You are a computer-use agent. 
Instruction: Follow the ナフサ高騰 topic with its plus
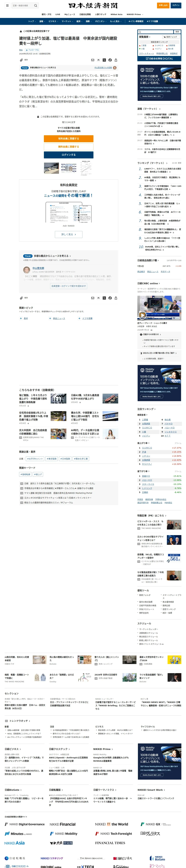pyautogui.click(x=79, y=318)
